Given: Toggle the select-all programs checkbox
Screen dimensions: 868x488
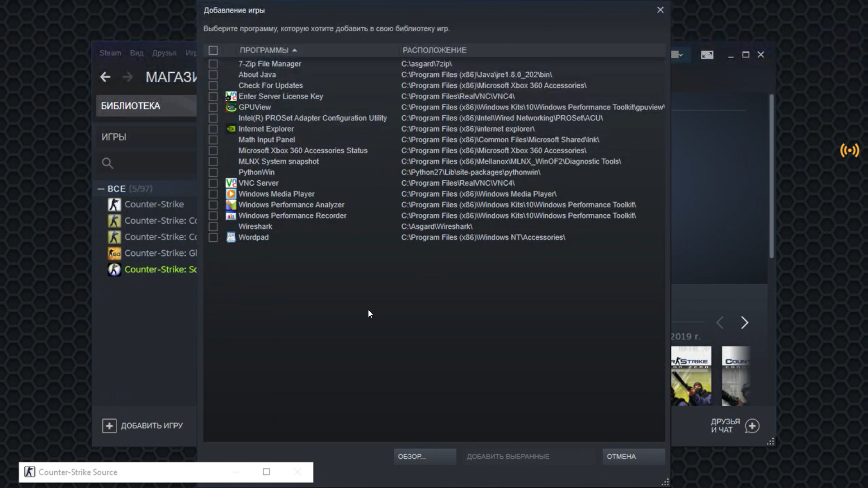Looking at the screenshot, I should 213,50.
